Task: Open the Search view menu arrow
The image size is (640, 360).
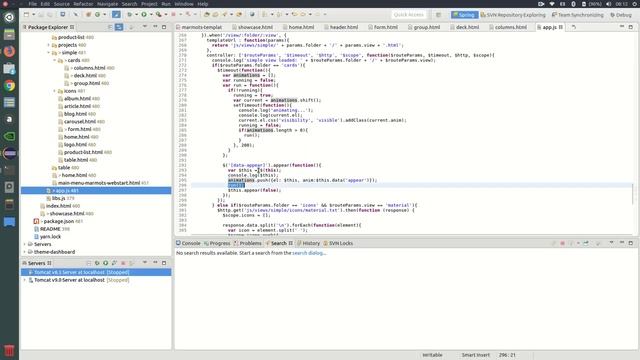Action: 611,243
